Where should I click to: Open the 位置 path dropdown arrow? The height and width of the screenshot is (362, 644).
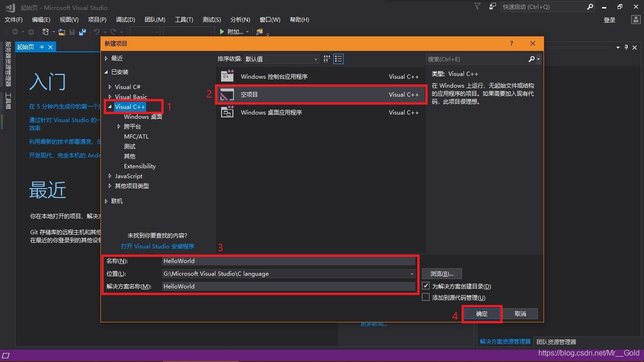[412, 274]
